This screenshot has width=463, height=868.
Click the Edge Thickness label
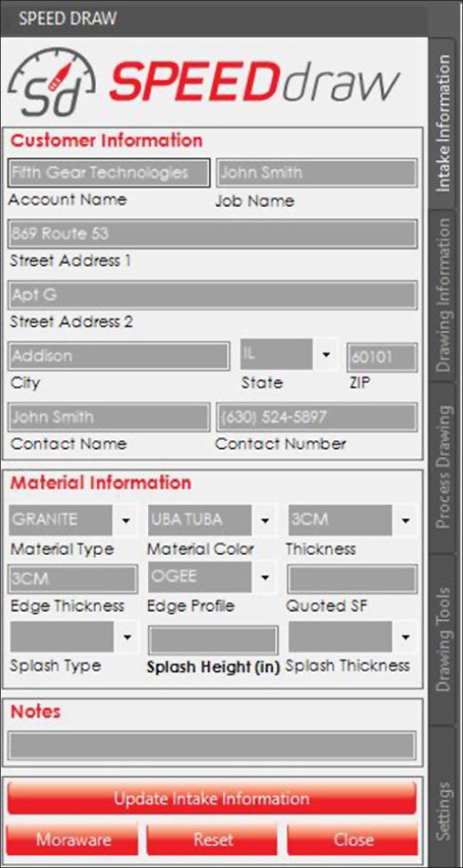[x=67, y=605]
